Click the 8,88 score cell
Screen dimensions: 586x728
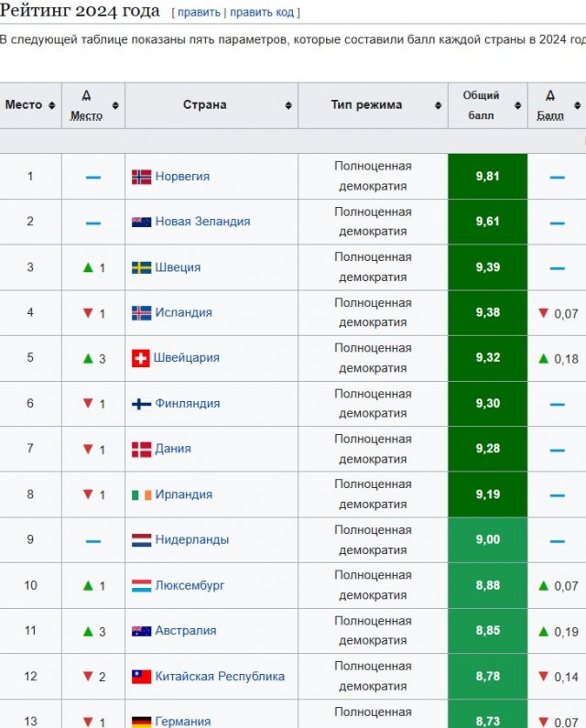[x=487, y=585]
